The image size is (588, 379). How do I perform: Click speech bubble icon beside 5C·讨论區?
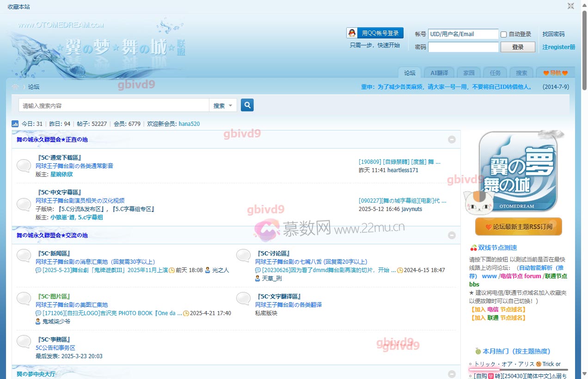244,255
